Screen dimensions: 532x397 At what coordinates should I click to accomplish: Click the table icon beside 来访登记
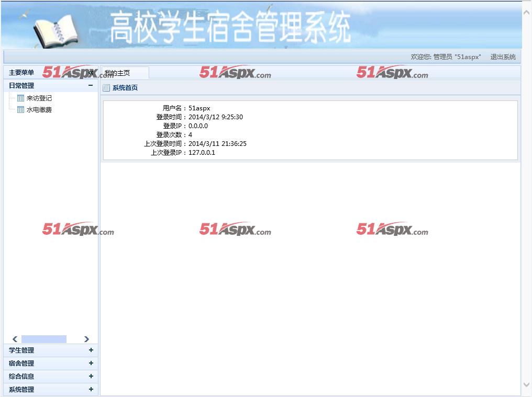[21, 98]
